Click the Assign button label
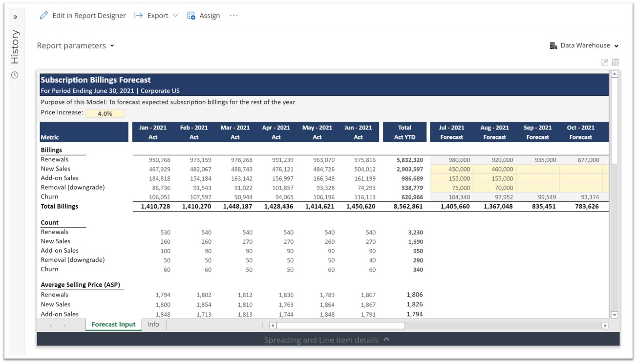 point(210,16)
